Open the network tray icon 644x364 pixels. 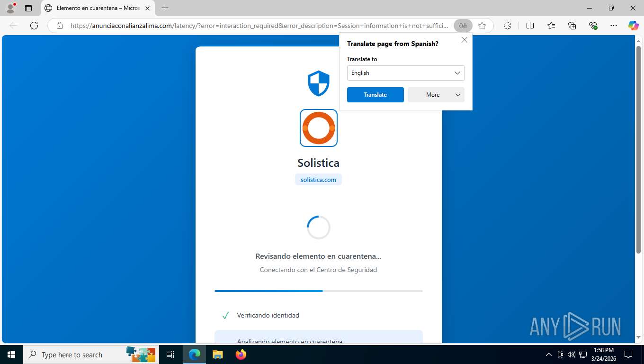[583, 355]
